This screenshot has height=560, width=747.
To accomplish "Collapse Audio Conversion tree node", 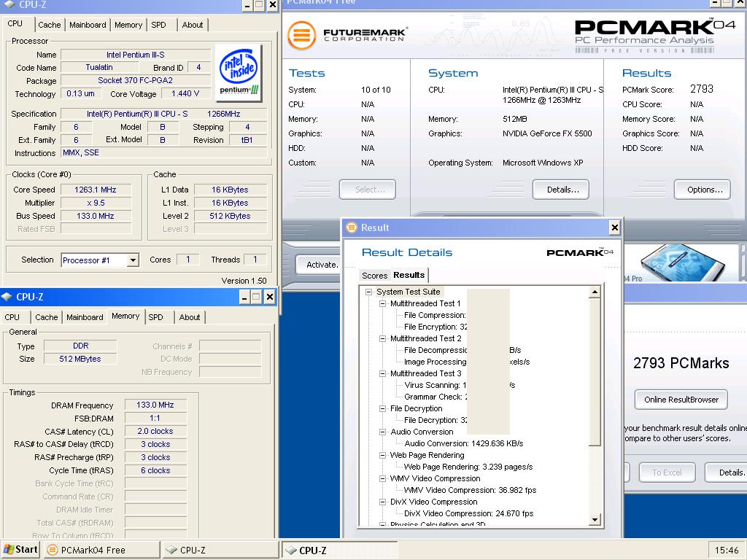I will [382, 432].
